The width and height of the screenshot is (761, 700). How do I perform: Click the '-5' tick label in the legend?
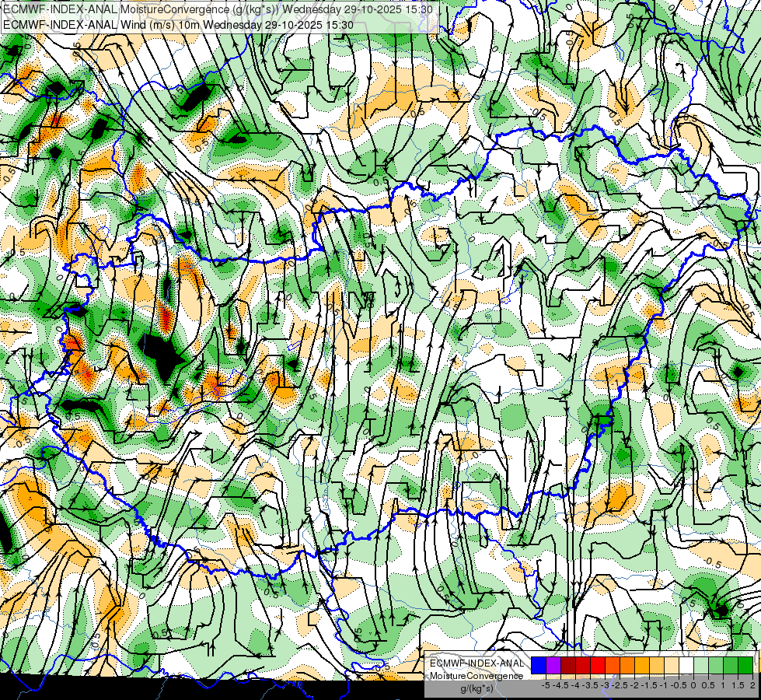pyautogui.click(x=546, y=685)
